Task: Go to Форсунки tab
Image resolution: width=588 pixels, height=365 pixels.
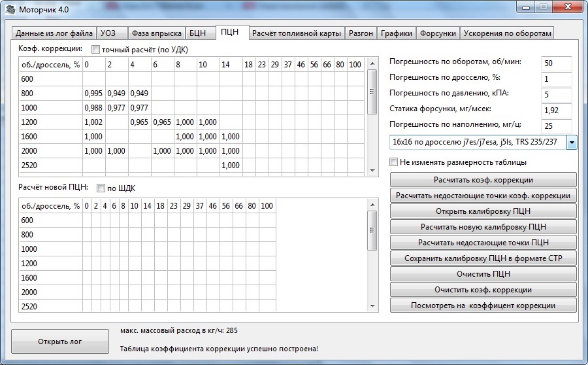Action: tap(438, 33)
